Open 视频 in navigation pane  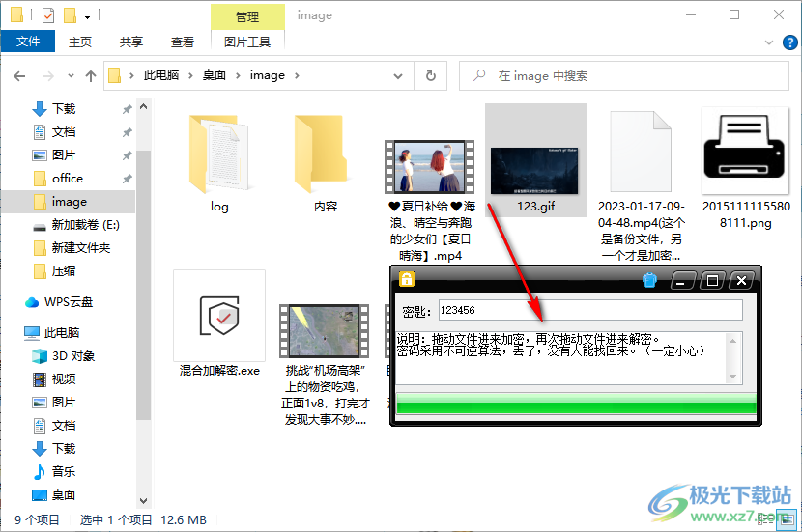(64, 379)
